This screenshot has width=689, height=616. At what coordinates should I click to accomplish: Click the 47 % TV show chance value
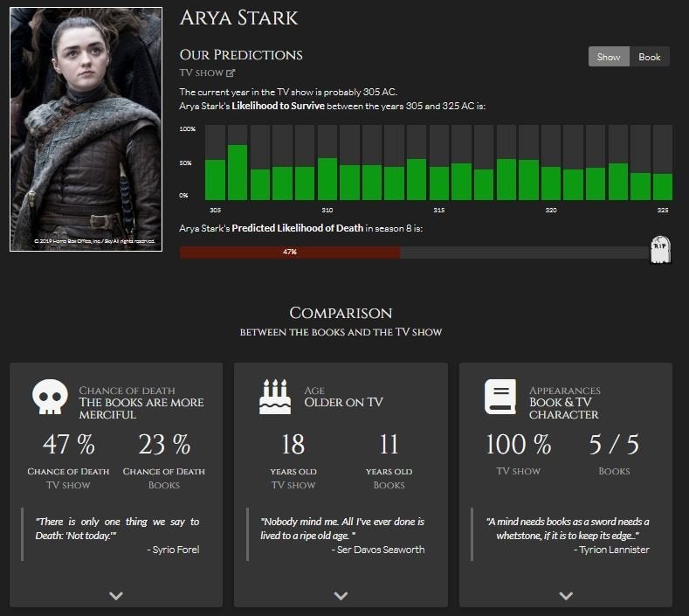pos(68,444)
